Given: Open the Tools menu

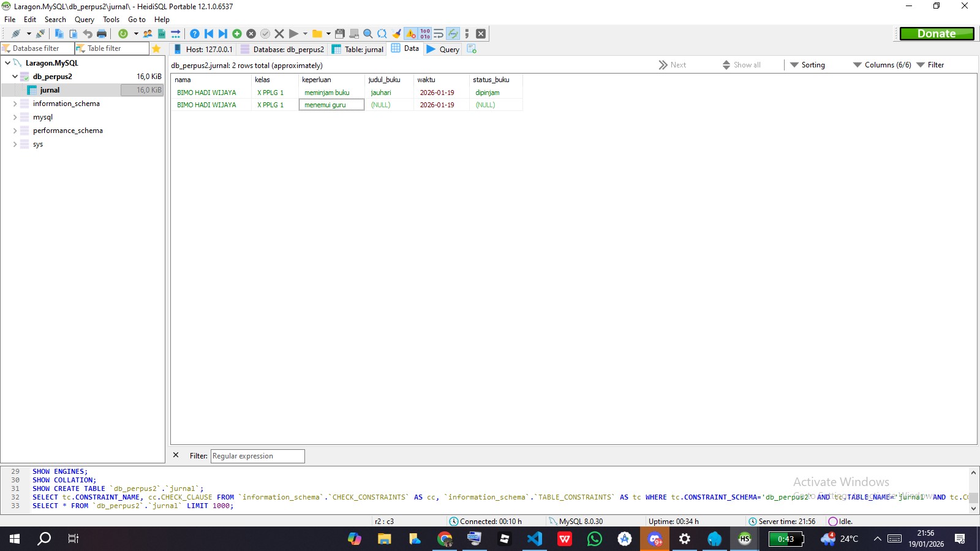Looking at the screenshot, I should pos(111,20).
